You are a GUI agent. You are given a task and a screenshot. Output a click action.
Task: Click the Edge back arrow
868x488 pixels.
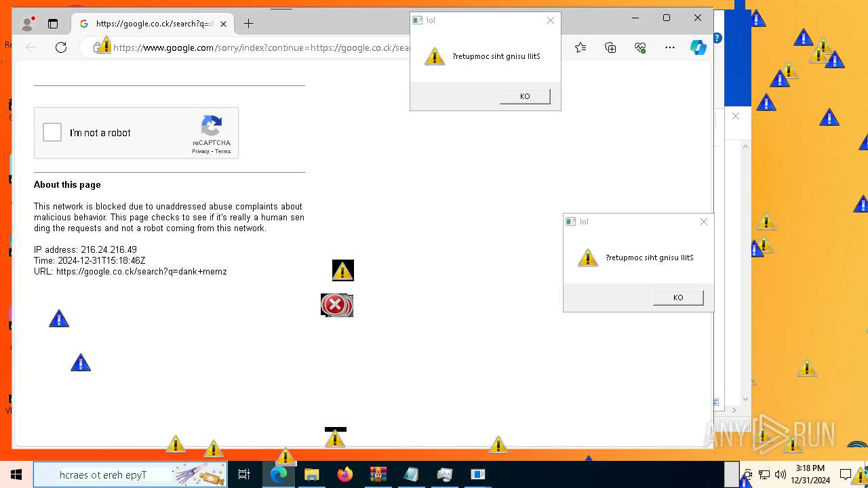tap(31, 47)
